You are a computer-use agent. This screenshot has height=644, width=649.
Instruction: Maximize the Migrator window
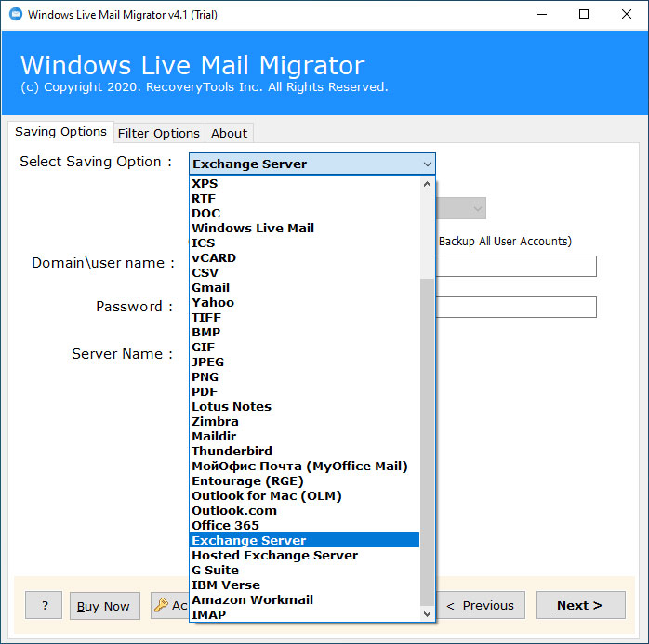pyautogui.click(x=584, y=14)
